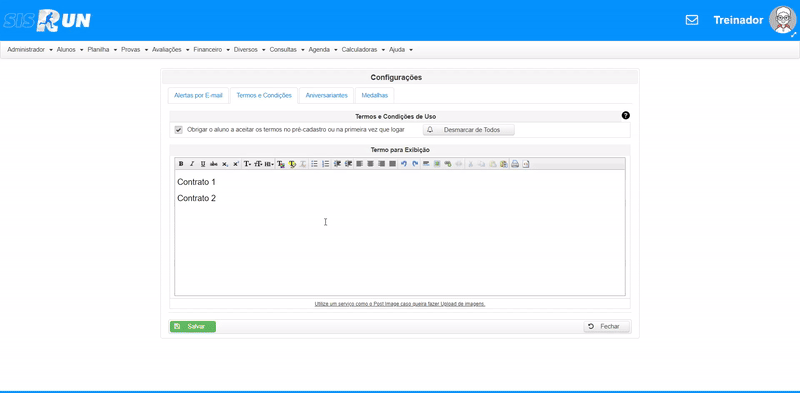Increase paragraph indent
Screen dimensions: 800x393
[x=348, y=164]
